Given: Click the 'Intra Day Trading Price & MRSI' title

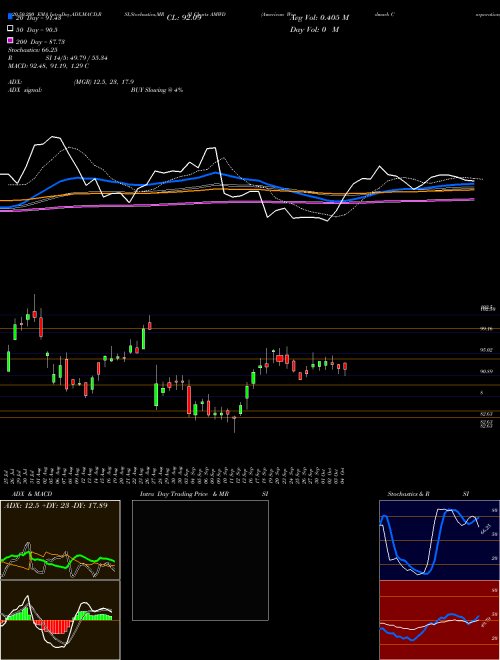Looking at the screenshot, I should [x=204, y=494].
